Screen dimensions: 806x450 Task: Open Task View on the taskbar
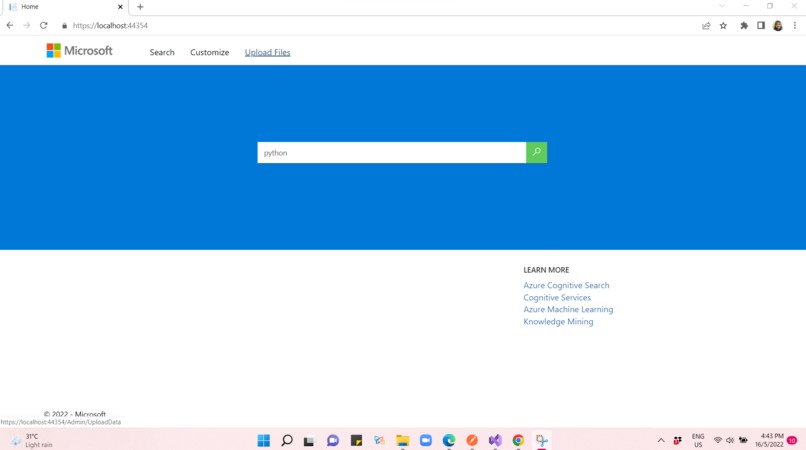click(x=308, y=441)
